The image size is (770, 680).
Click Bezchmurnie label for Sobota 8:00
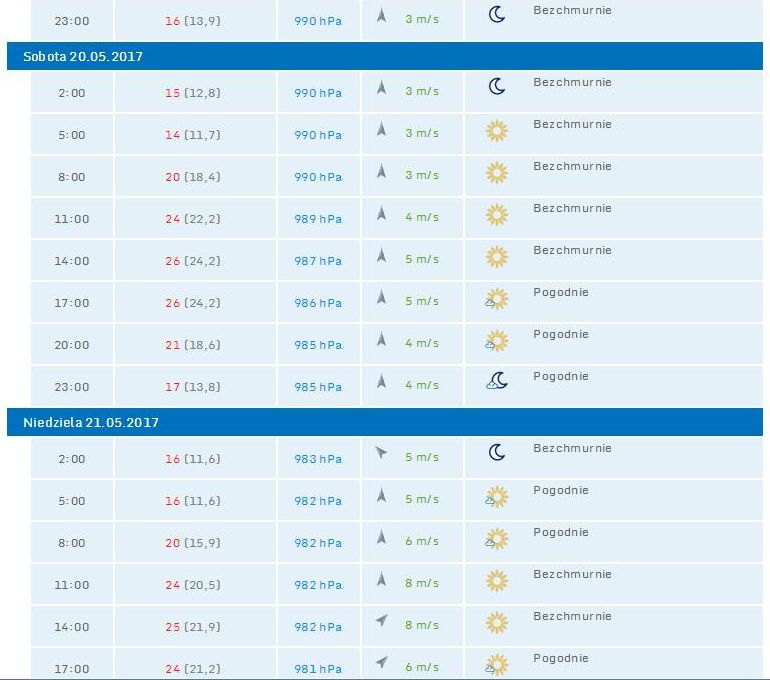572,167
